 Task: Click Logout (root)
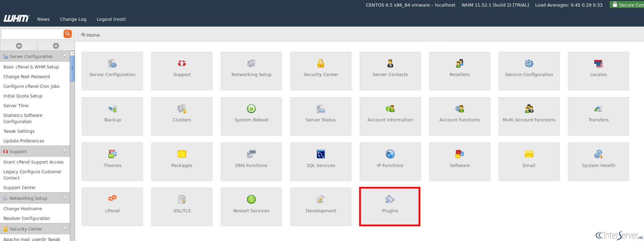pos(111,19)
